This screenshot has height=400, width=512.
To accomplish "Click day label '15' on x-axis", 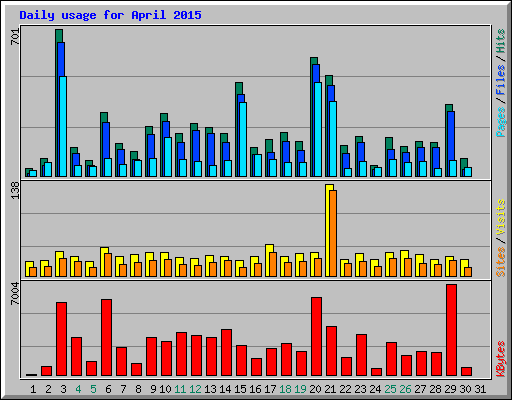I will (240, 389).
